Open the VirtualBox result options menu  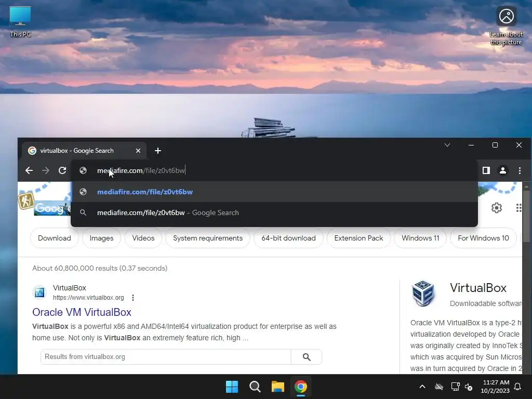pyautogui.click(x=133, y=298)
